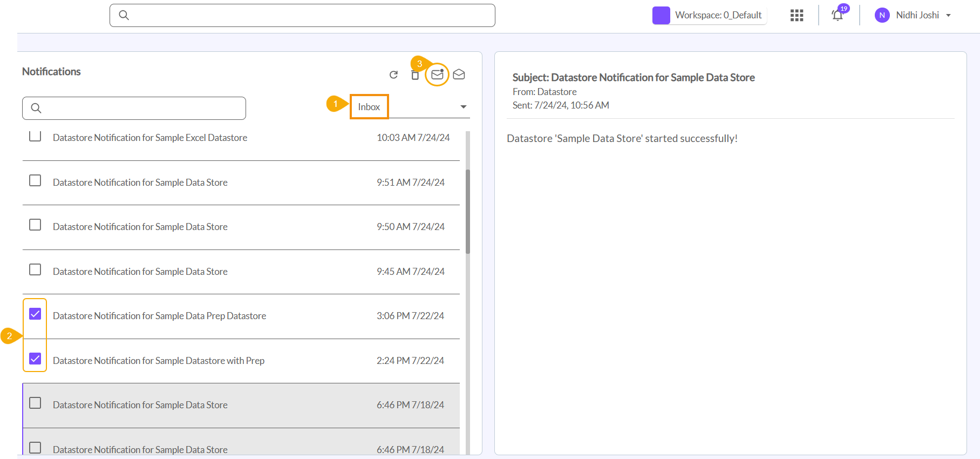Open the Workspace: 0_Default selector
980x459 pixels.
click(718, 15)
